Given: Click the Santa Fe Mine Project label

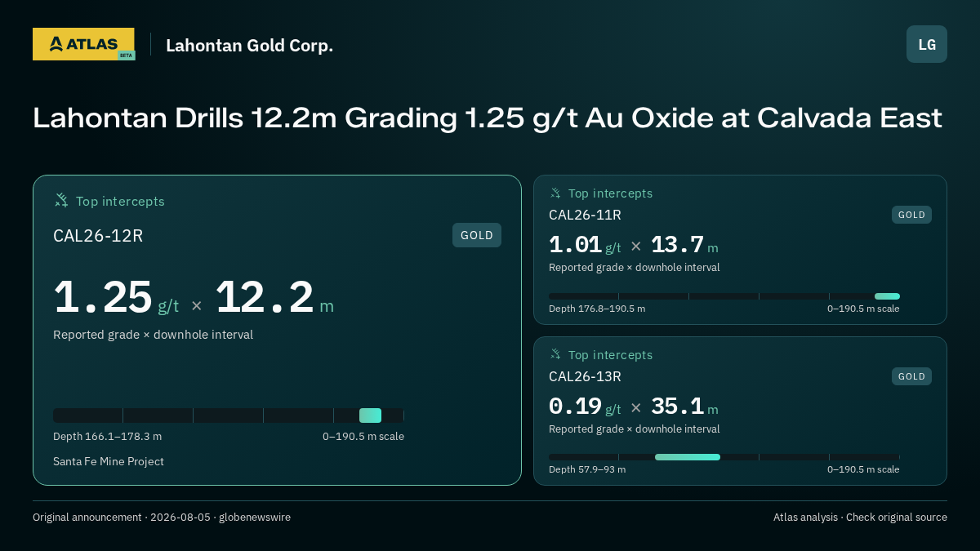Looking at the screenshot, I should pyautogui.click(x=109, y=462).
